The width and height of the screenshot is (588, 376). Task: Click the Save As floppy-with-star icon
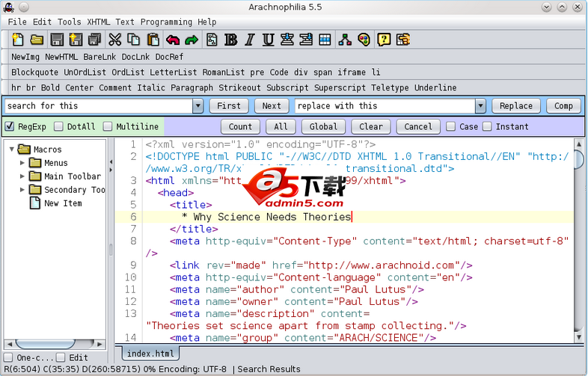click(x=76, y=40)
